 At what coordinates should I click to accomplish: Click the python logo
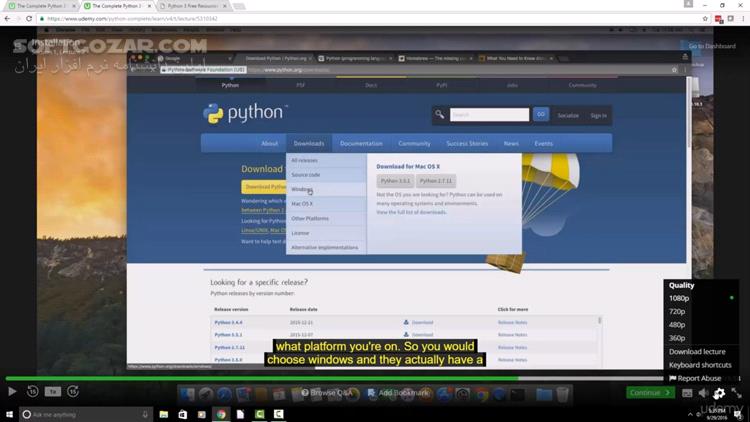pos(243,113)
